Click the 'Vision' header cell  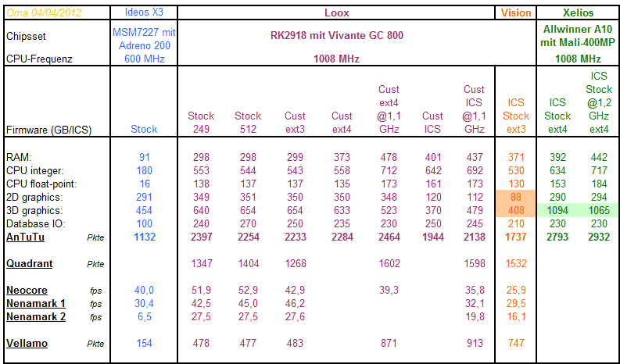[x=516, y=12]
